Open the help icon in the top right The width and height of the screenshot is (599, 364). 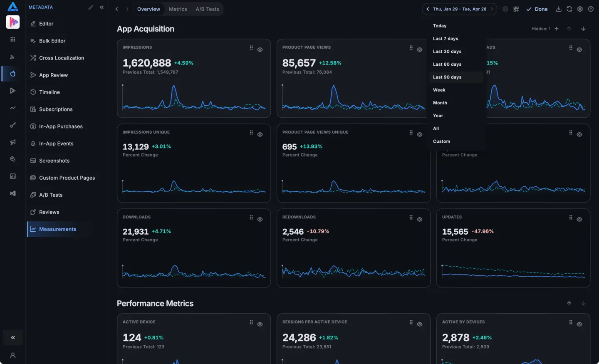(591, 9)
